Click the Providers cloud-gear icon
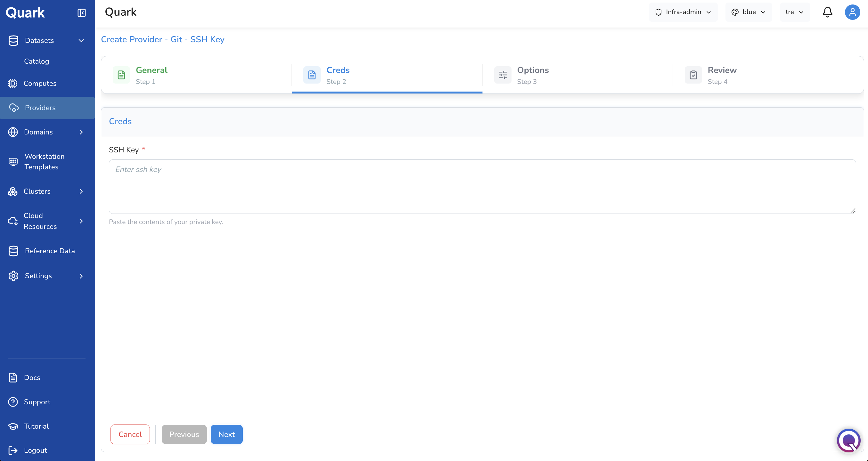This screenshot has height=461, width=868. click(13, 108)
